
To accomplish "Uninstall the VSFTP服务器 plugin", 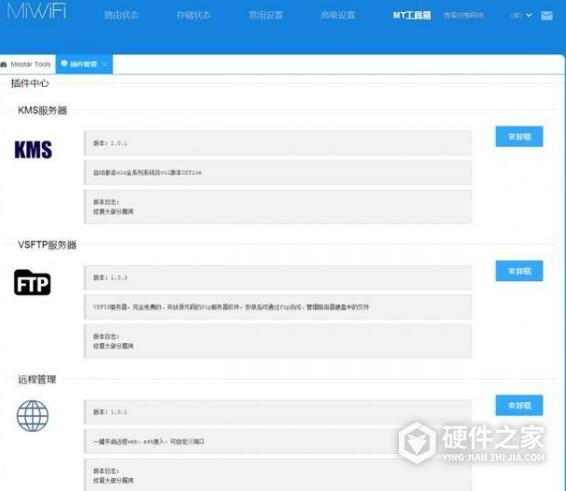I will 519,271.
